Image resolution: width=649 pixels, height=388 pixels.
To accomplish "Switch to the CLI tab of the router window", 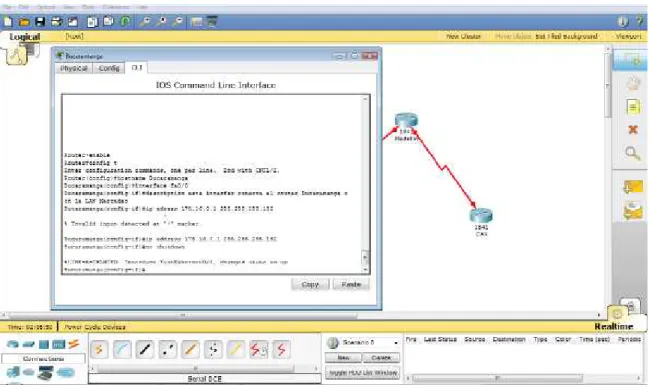I will tap(137, 67).
